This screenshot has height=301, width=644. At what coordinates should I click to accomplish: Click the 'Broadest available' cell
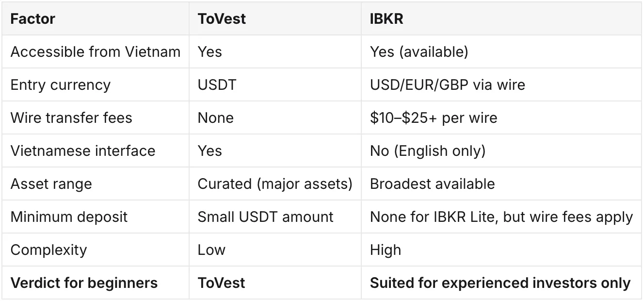pyautogui.click(x=433, y=184)
